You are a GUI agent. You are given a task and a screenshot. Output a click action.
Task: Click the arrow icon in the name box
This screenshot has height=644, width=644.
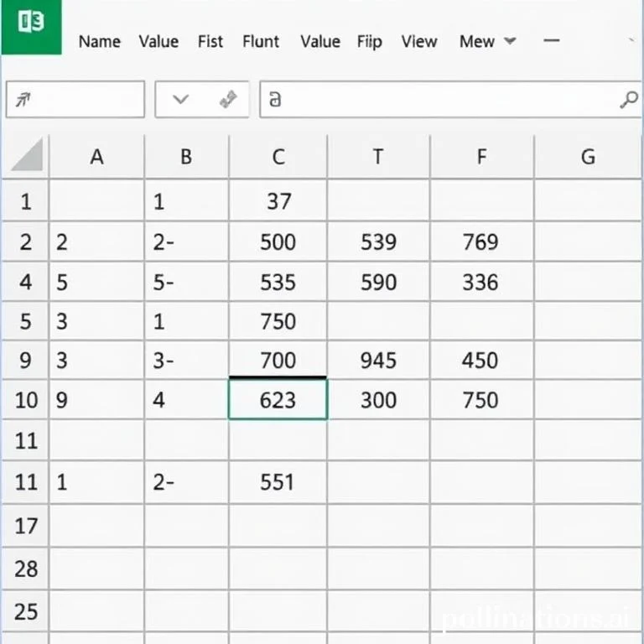24,101
